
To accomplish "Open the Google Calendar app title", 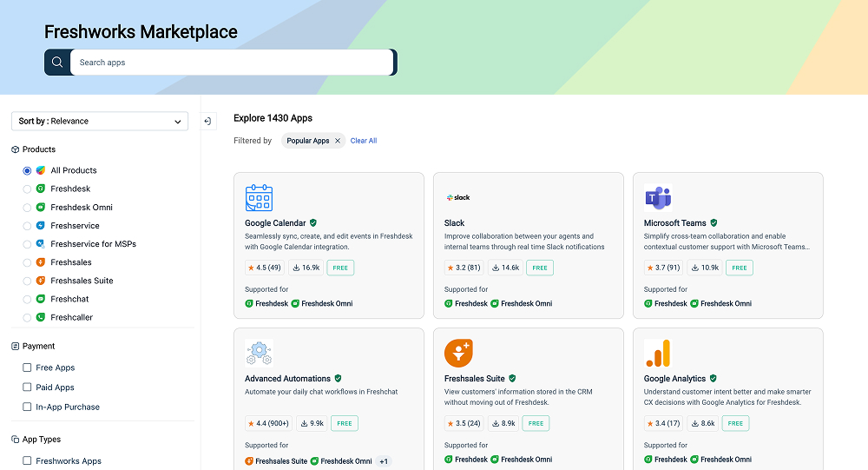I will coord(275,222).
